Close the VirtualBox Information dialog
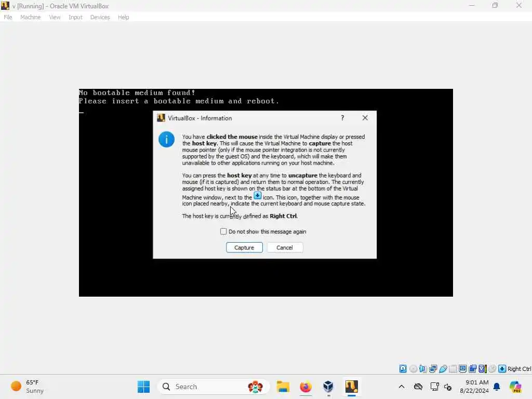532x399 pixels. tap(365, 118)
